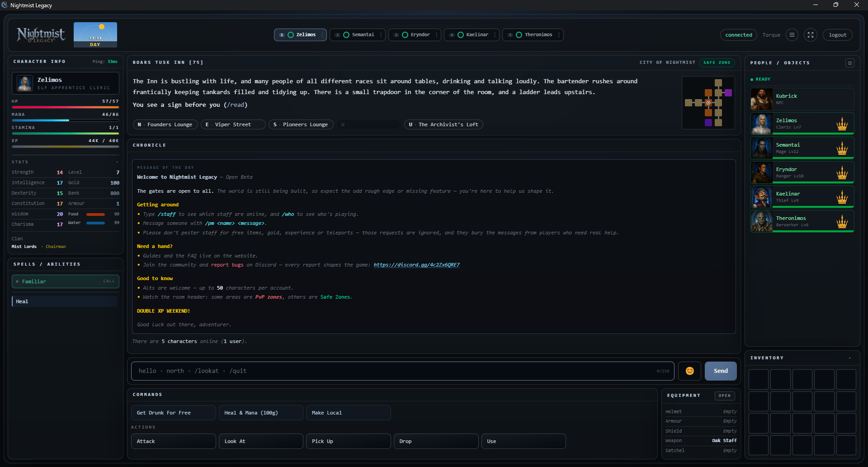Viewport: 868px width, 467px height.
Task: Click the crown icon on Eryndor row
Action: point(842,172)
